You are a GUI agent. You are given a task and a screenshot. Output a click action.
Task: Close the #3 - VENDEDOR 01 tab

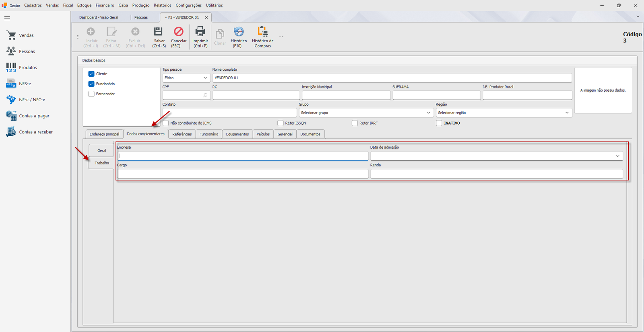[206, 18]
